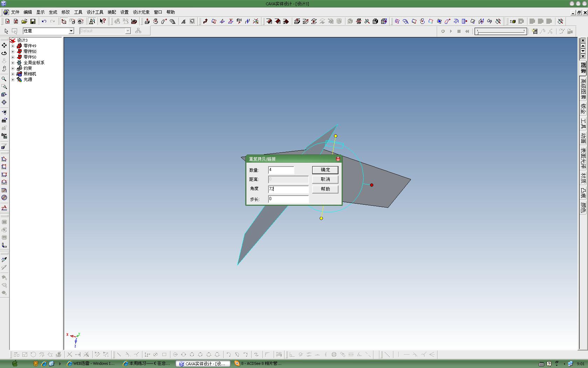Viewport: 588px width, 368px height.
Task: Click the 数量 input field
Action: click(x=281, y=170)
